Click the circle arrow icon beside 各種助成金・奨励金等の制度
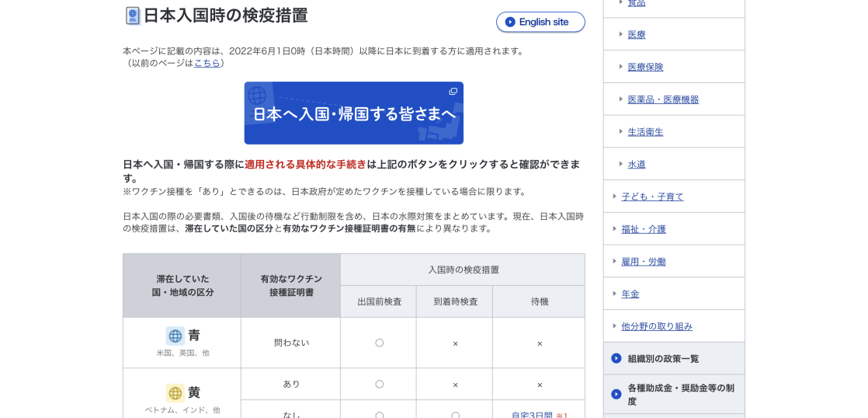The height and width of the screenshot is (418, 868). (616, 394)
